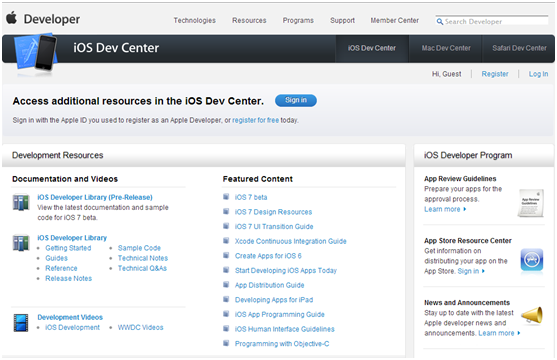Click the document icon beside Xcode Continuous Integration Guide
557x360 pixels.
click(x=226, y=240)
